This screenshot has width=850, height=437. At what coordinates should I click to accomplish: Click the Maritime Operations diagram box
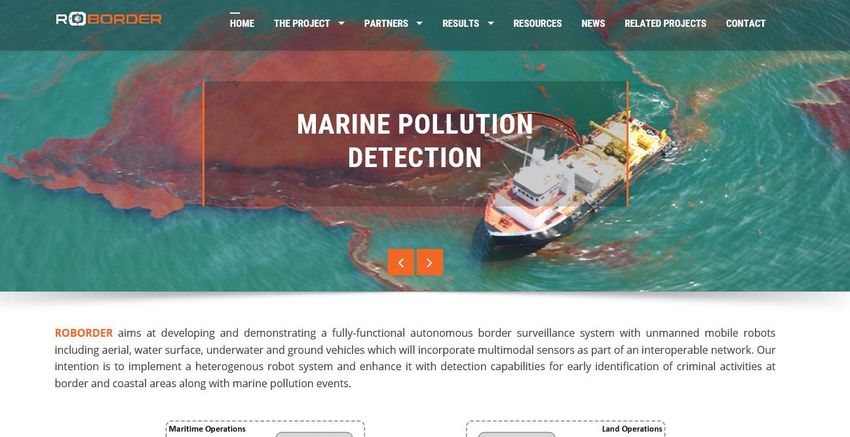point(265,429)
